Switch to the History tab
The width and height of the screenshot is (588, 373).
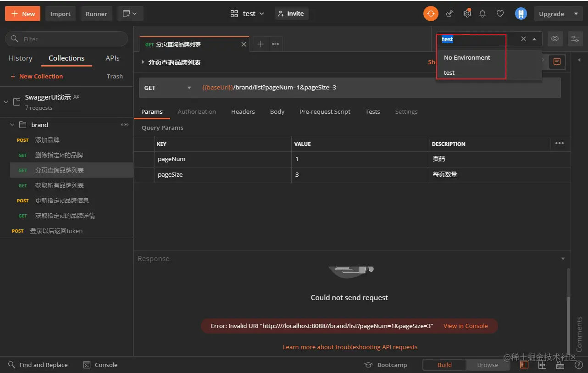[x=21, y=58]
